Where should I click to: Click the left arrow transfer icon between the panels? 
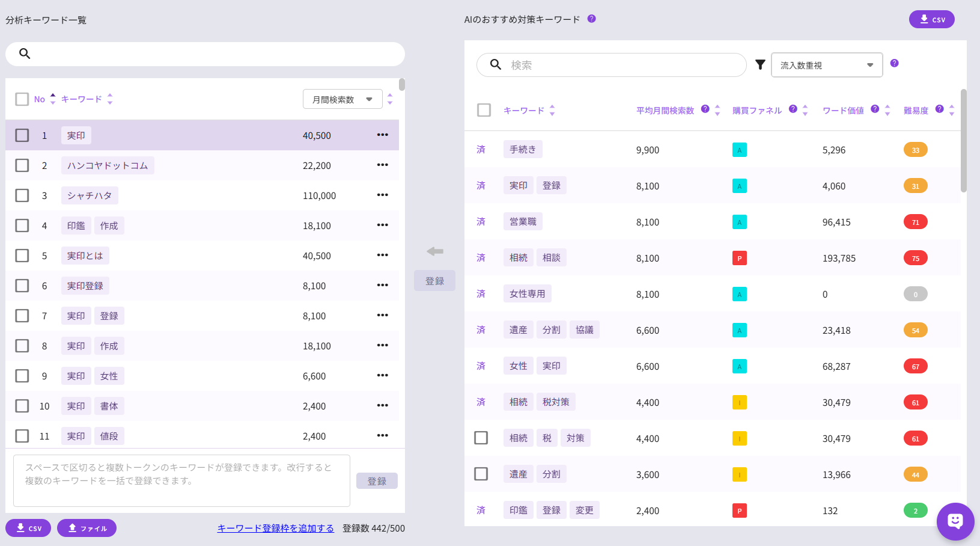434,251
